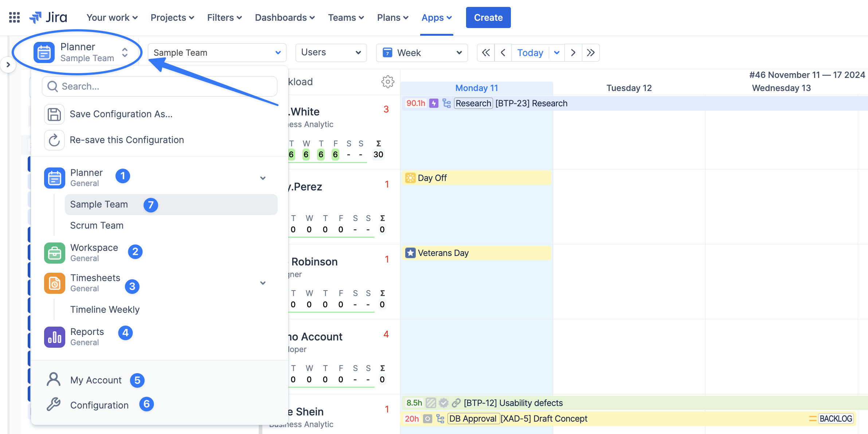Click the Today button
Image resolution: width=868 pixels, height=434 pixels.
[530, 53]
